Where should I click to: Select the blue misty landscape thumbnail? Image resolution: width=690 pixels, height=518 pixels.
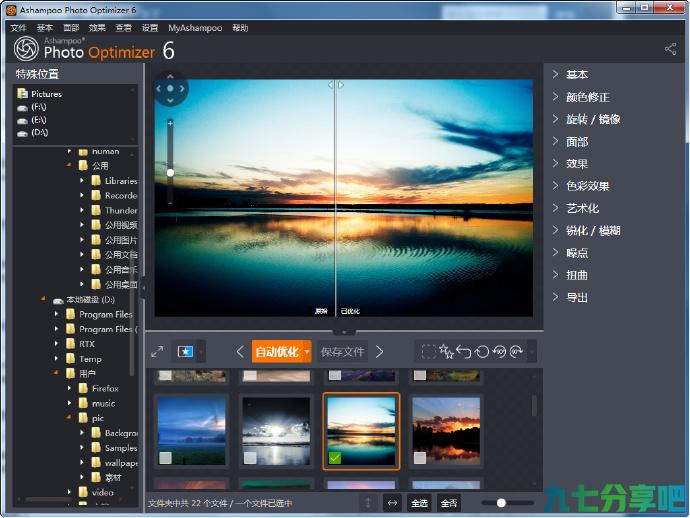pyautogui.click(x=191, y=431)
